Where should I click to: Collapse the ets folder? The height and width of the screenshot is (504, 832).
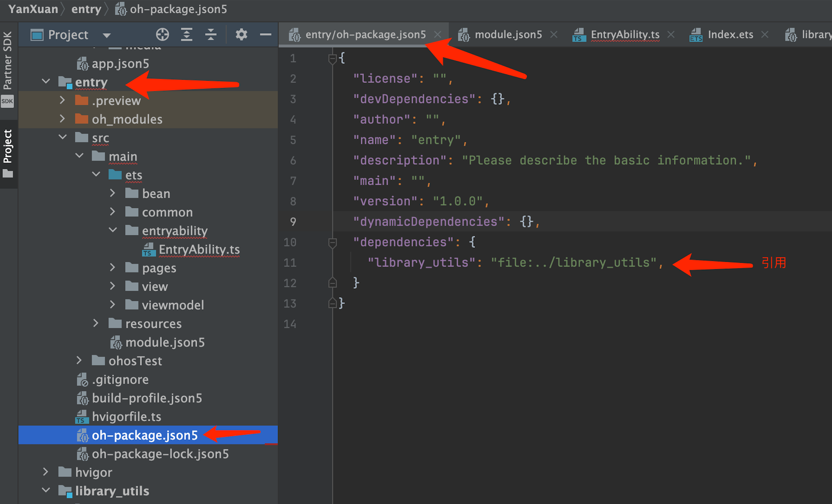click(96, 174)
